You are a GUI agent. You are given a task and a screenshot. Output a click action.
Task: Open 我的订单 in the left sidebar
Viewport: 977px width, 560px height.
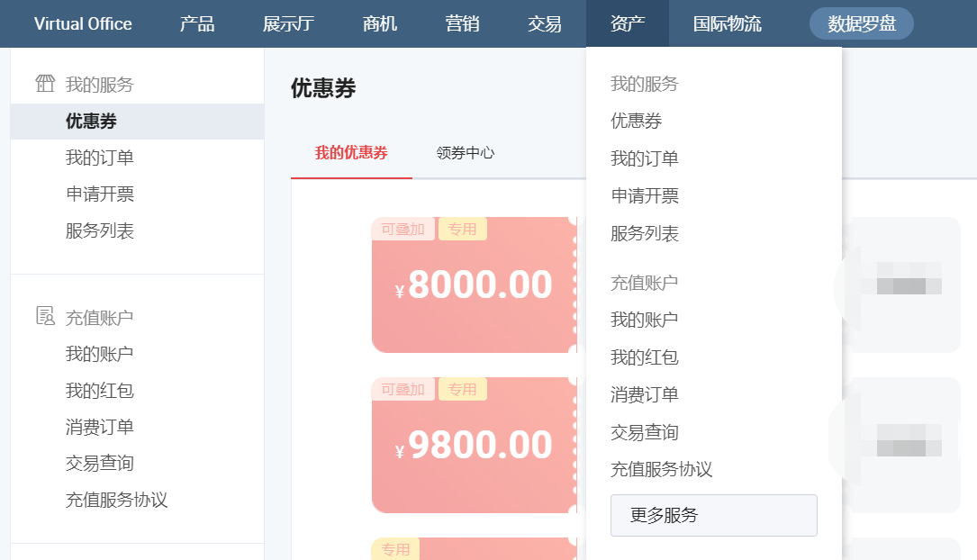[x=100, y=158]
